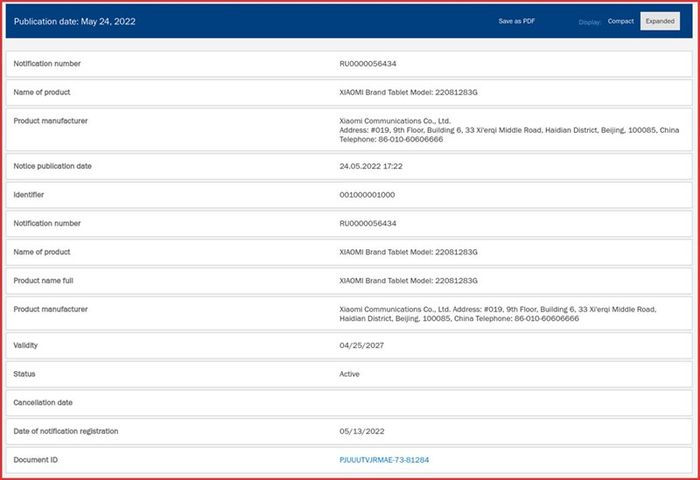700x480 pixels.
Task: Open document ID link PJUUUTVJRMAE-73-81284
Action: [384, 459]
